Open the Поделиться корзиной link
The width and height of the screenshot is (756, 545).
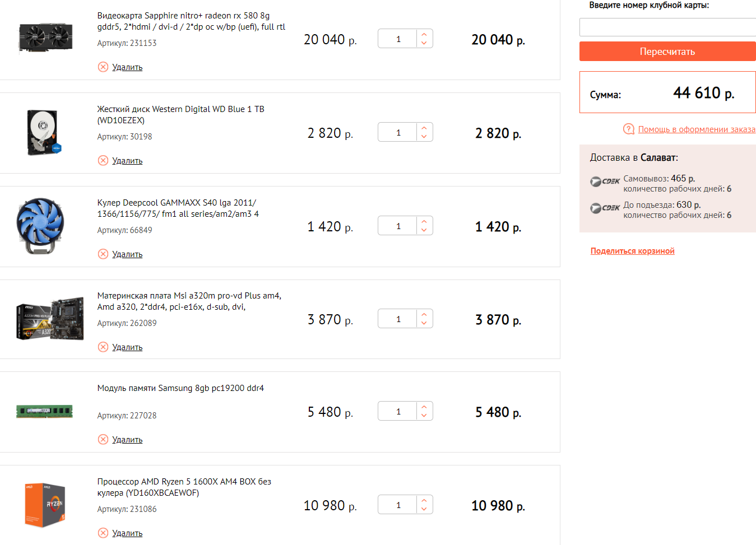click(632, 251)
